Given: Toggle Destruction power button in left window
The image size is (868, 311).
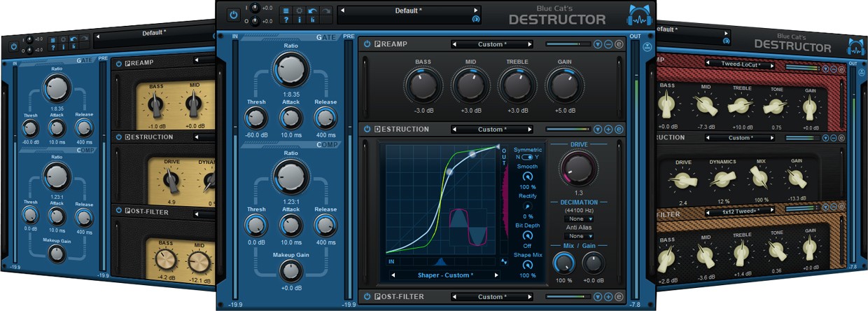Looking at the screenshot, I should point(119,137).
